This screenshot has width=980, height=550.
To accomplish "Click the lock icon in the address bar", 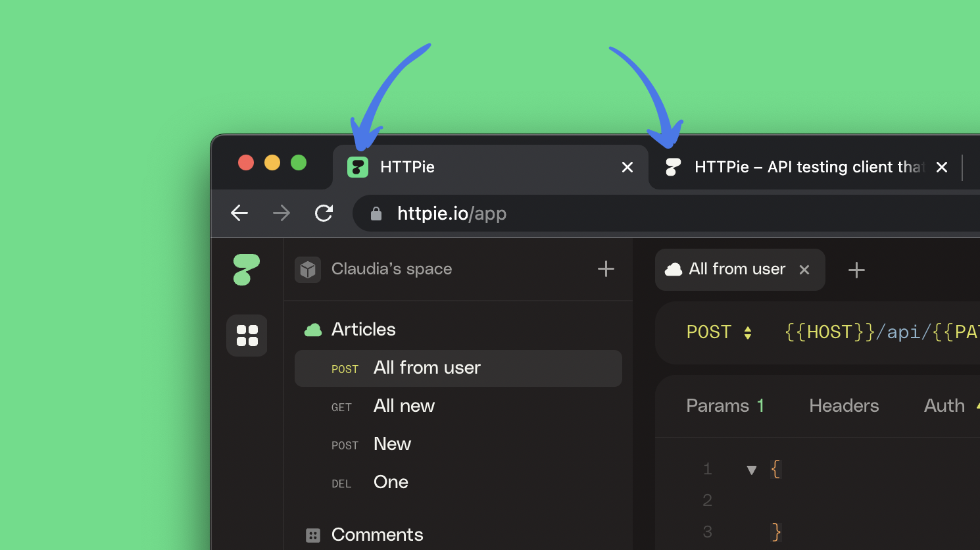I will [x=376, y=214].
